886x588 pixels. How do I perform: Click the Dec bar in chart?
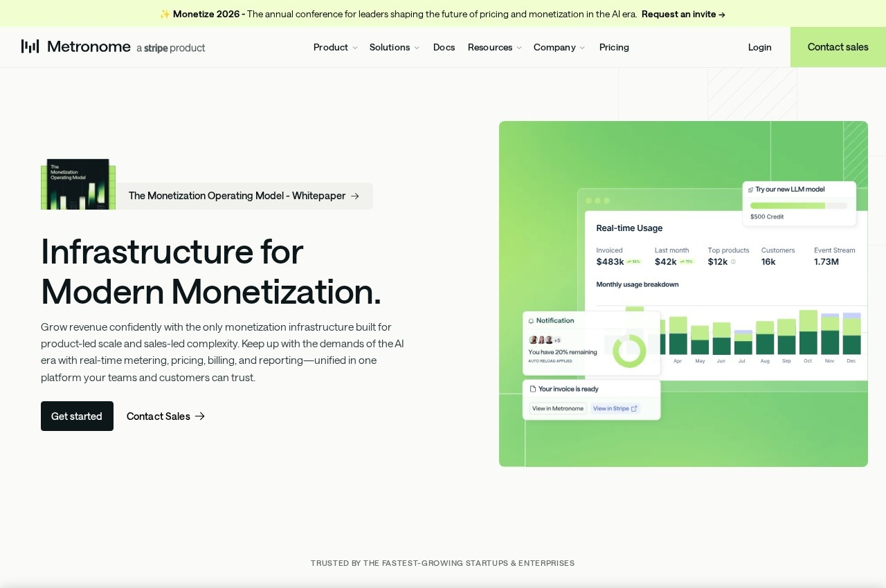pos(852,333)
